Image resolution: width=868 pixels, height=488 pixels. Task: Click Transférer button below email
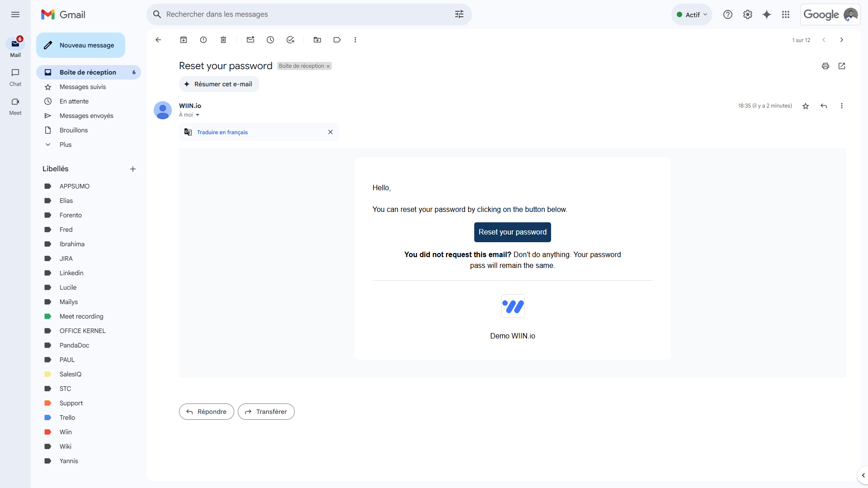coord(266,412)
